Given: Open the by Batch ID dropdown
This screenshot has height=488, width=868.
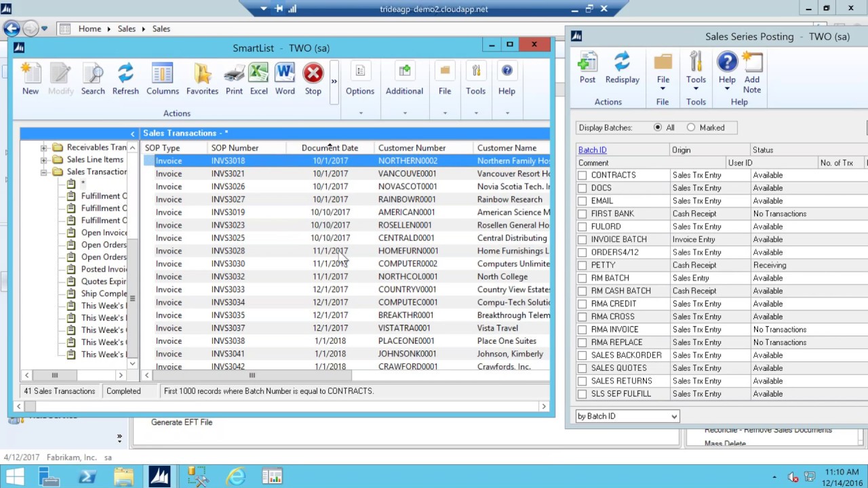Looking at the screenshot, I should click(627, 416).
